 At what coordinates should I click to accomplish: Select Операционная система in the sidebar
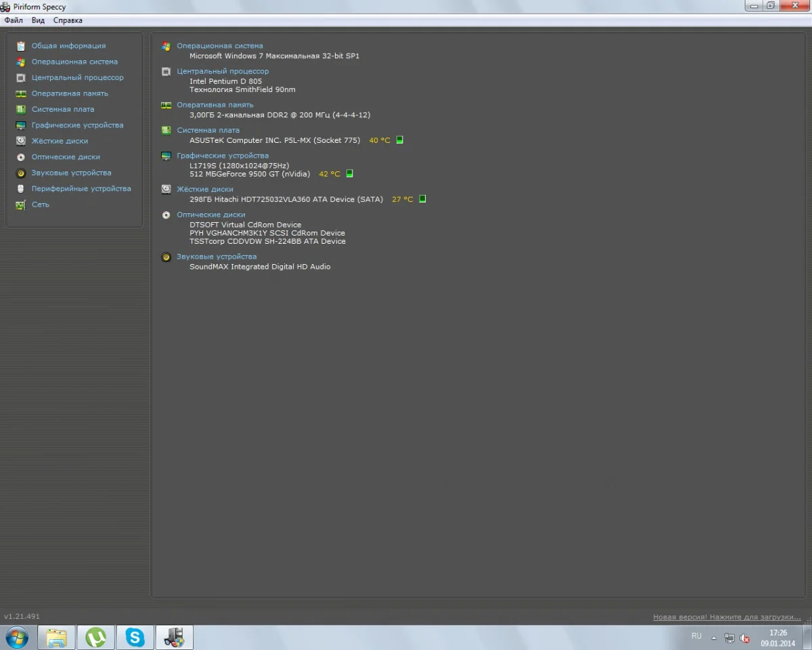tap(74, 62)
